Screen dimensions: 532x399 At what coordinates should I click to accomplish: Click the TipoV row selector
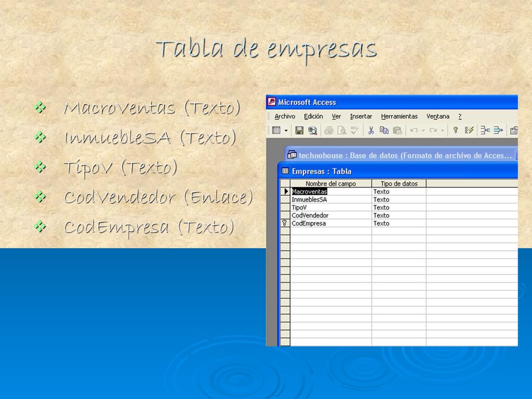point(285,207)
